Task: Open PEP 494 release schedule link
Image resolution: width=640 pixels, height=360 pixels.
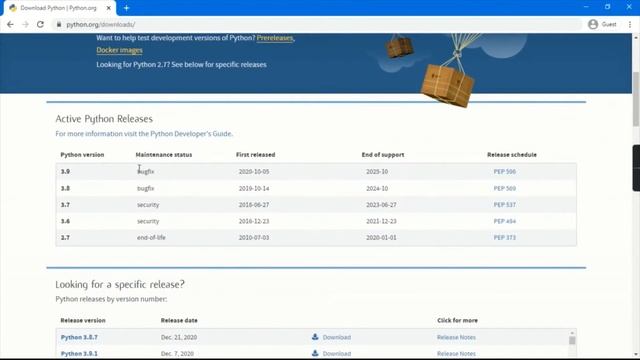Action: pyautogui.click(x=504, y=221)
